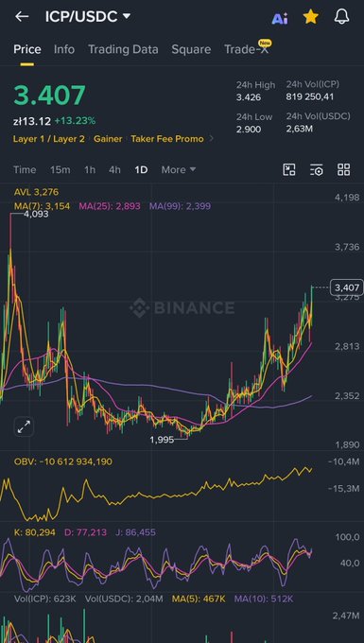Open chart indicator settings icon
The width and height of the screenshot is (364, 643).
pyautogui.click(x=317, y=170)
